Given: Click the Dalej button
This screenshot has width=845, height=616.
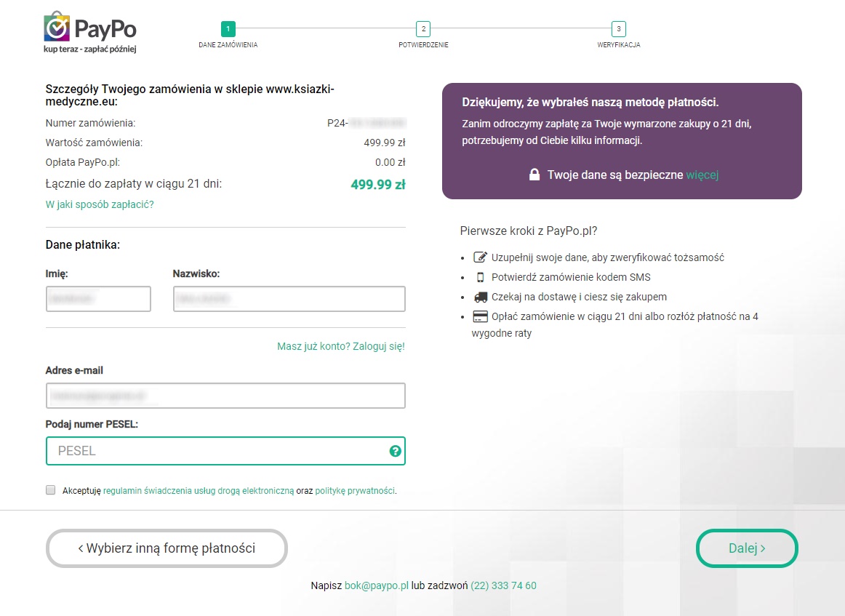Looking at the screenshot, I should click(747, 548).
